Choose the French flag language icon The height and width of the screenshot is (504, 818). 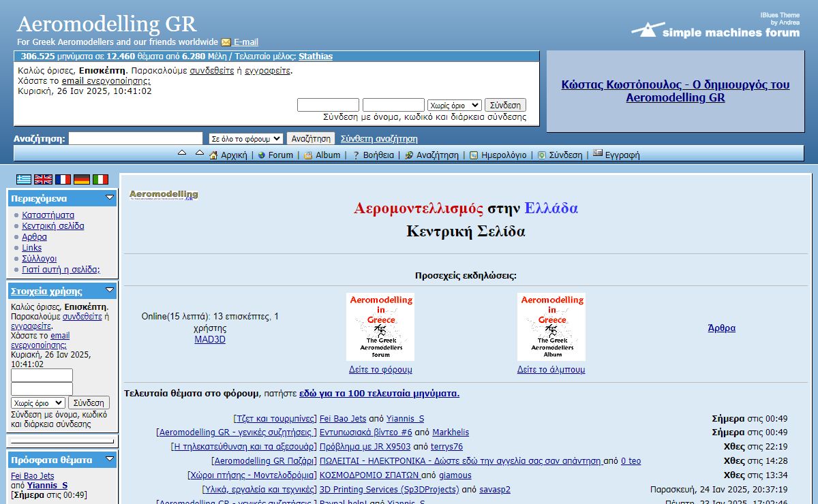point(63,179)
